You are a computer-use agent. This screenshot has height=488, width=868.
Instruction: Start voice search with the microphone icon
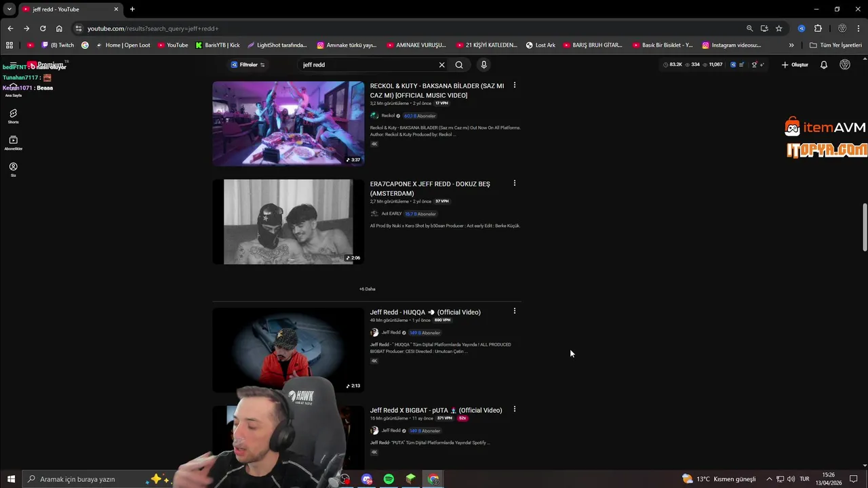[x=484, y=65]
